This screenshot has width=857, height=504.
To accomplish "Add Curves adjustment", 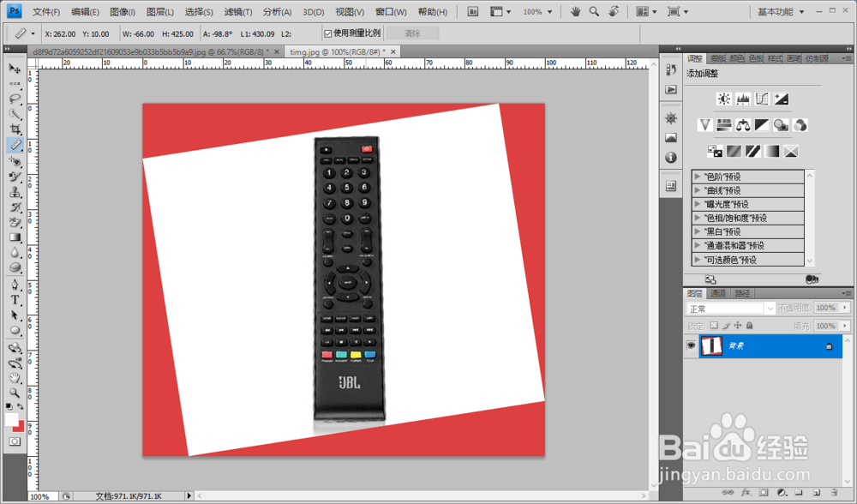I will (762, 99).
